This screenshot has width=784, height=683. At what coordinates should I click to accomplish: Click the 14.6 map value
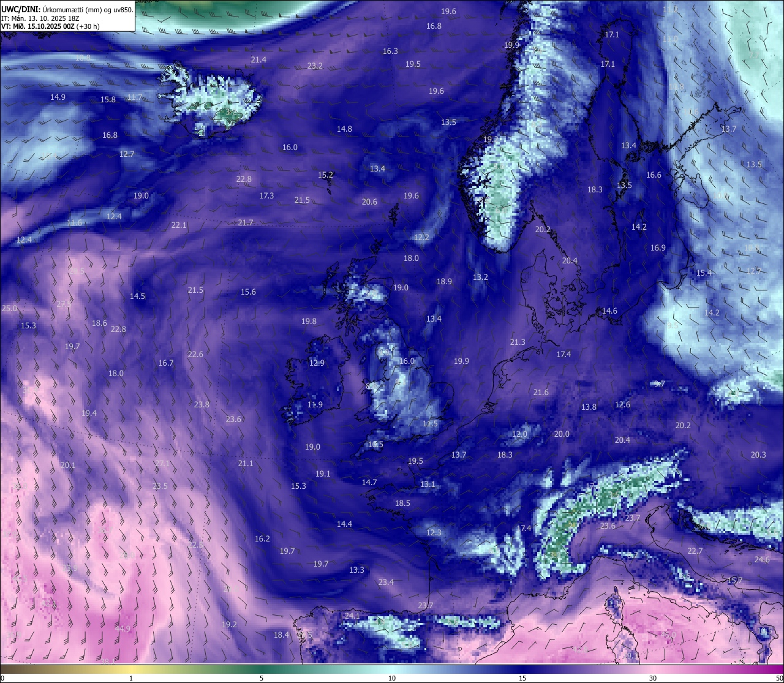[609, 311]
